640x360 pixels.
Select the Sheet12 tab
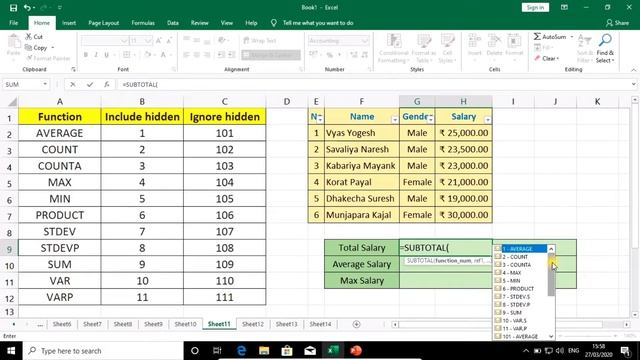253,324
